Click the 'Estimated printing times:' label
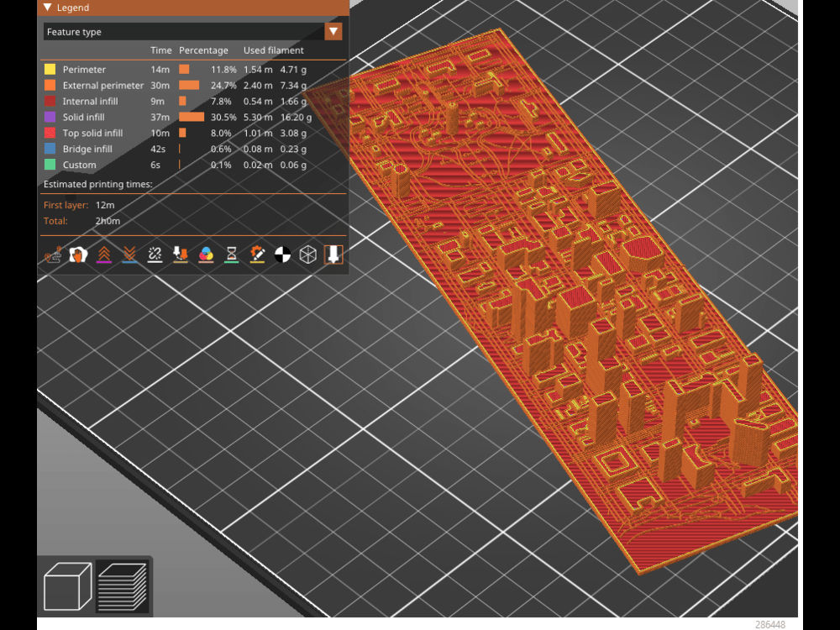Screen dimensions: 840x630 (x=97, y=184)
